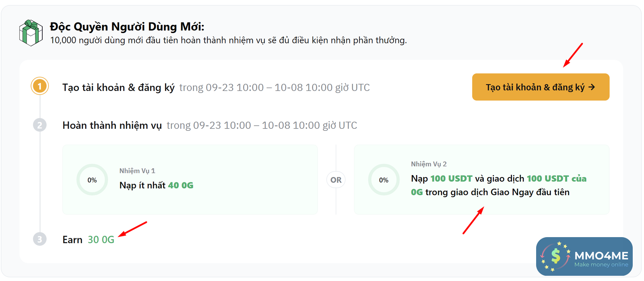Click the OR divider badge
The height and width of the screenshot is (281, 644).
tap(336, 180)
